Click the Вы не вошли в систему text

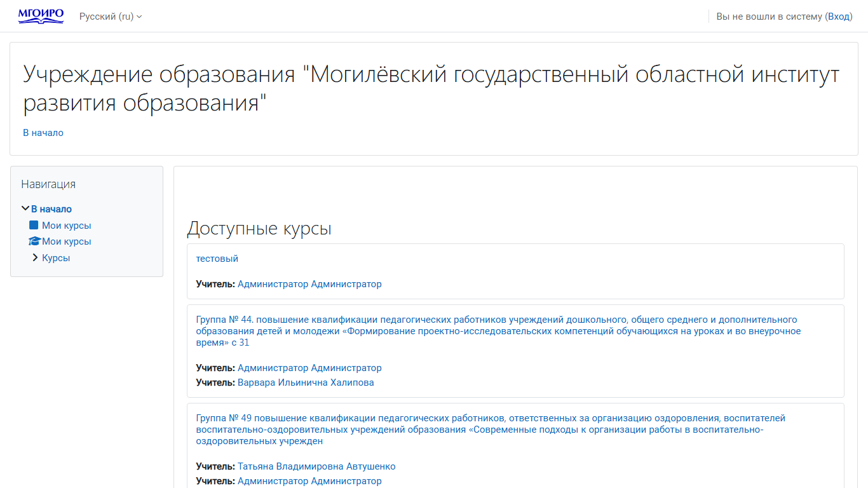[x=769, y=17]
